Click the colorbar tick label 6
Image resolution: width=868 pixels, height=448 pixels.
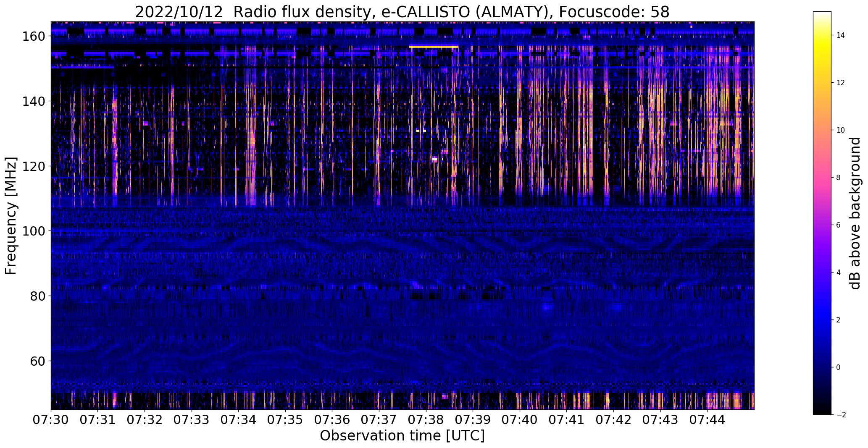coord(838,225)
